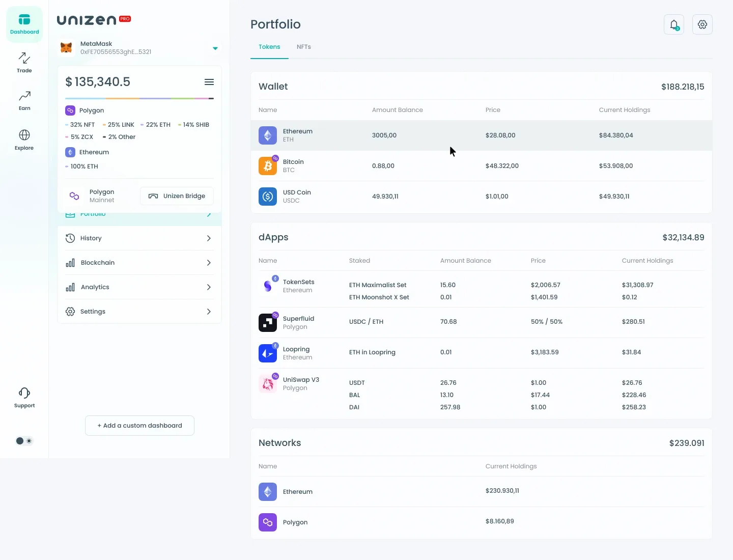Viewport: 733px width, 560px height.
Task: Click ETH Moonshot X Set entry
Action: tap(379, 297)
